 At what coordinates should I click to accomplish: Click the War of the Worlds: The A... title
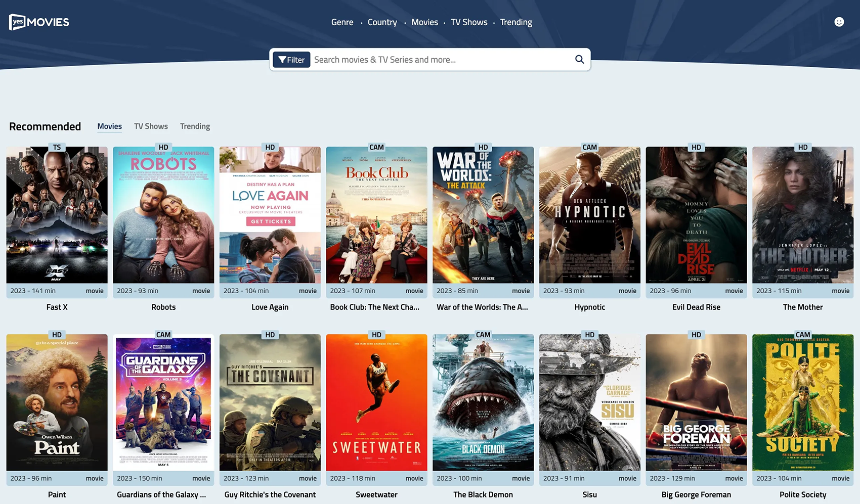click(482, 307)
